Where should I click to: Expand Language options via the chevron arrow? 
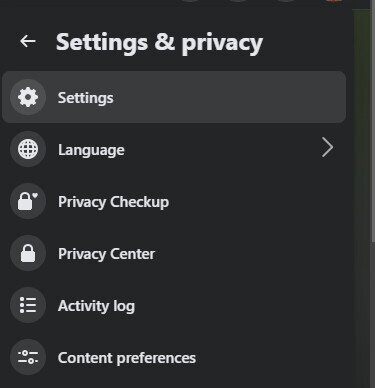(x=327, y=148)
